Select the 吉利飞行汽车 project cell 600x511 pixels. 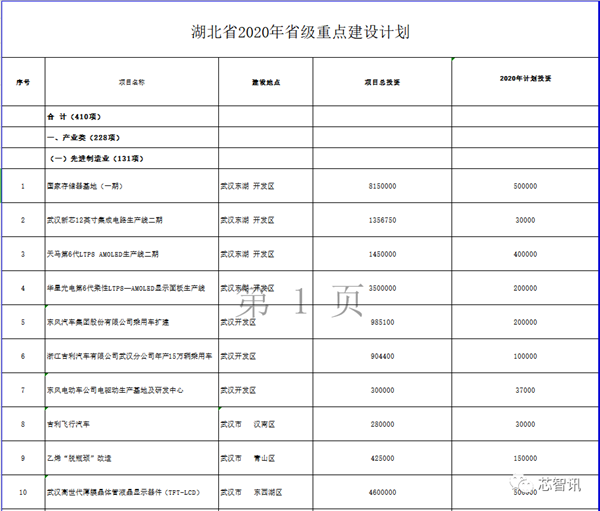click(x=72, y=424)
